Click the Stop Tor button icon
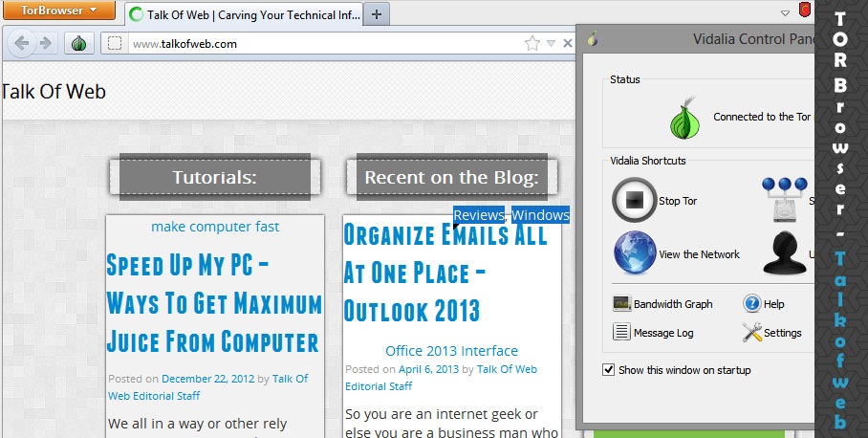 coord(635,200)
